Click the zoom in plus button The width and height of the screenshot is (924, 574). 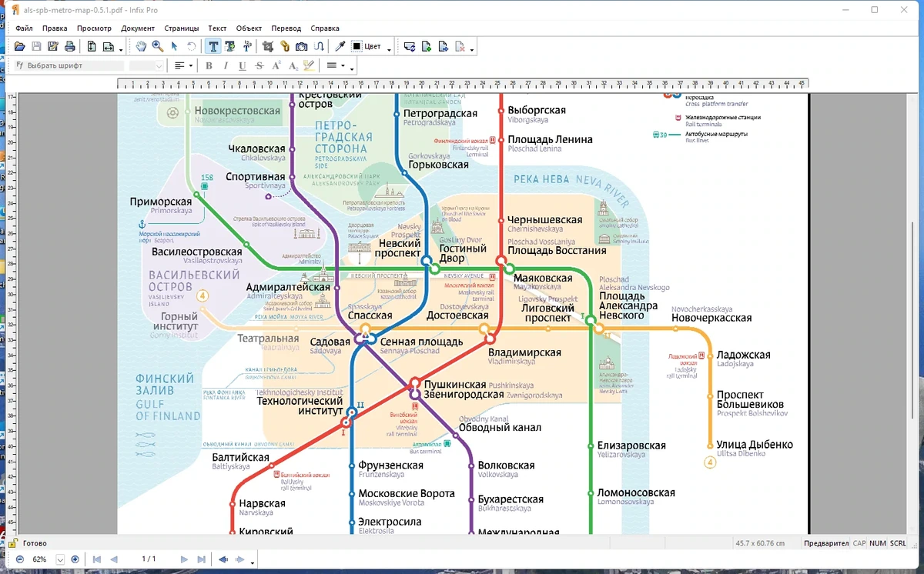(x=75, y=559)
